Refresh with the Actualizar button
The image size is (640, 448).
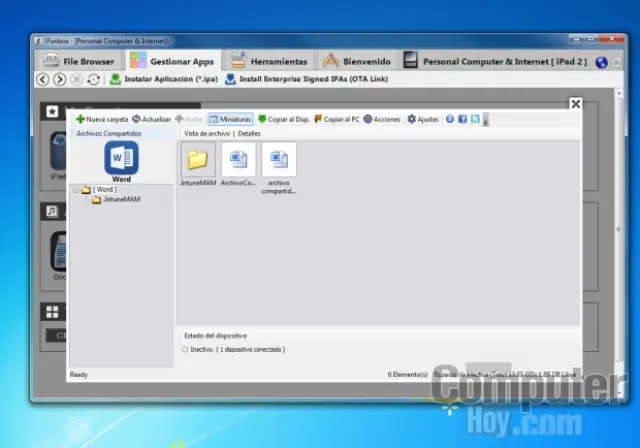(151, 119)
